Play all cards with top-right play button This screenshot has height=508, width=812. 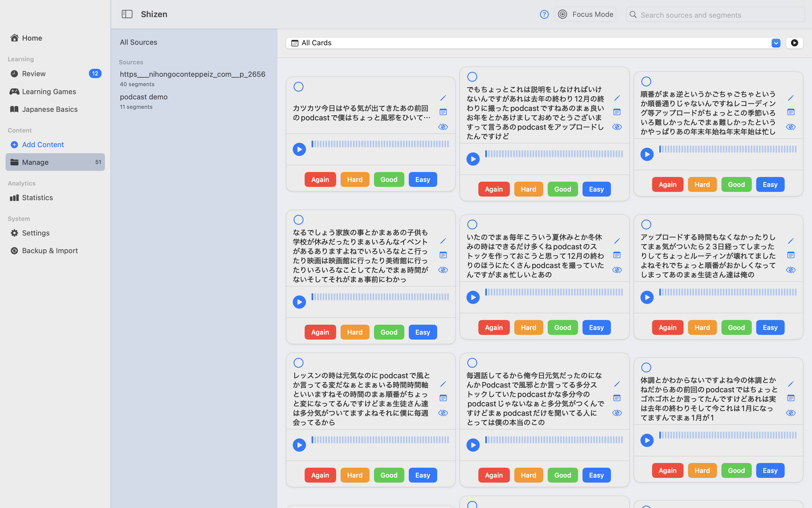pos(794,43)
